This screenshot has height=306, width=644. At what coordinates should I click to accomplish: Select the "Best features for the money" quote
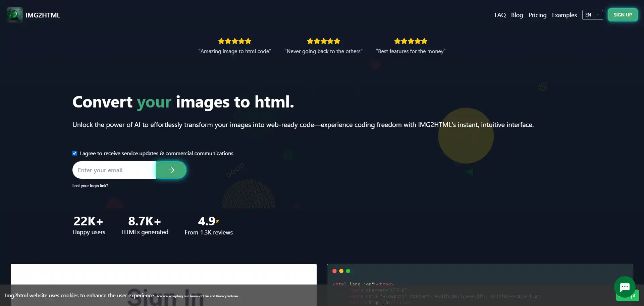pyautogui.click(x=411, y=51)
